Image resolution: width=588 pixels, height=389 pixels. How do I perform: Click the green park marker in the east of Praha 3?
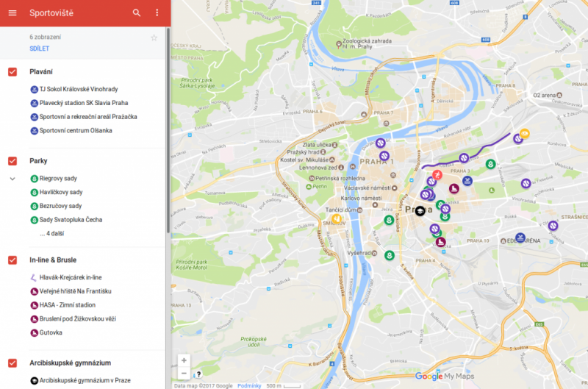pyautogui.click(x=490, y=164)
